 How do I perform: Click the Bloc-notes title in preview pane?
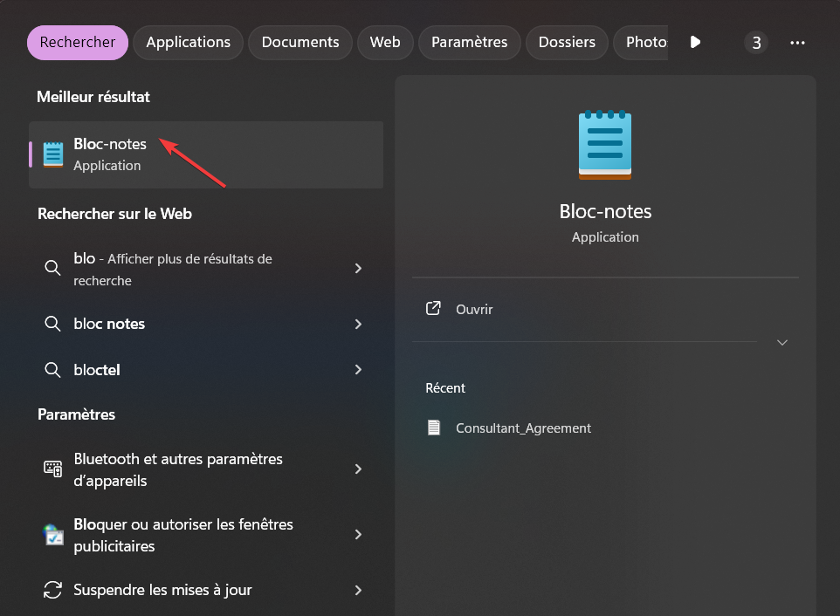(605, 211)
